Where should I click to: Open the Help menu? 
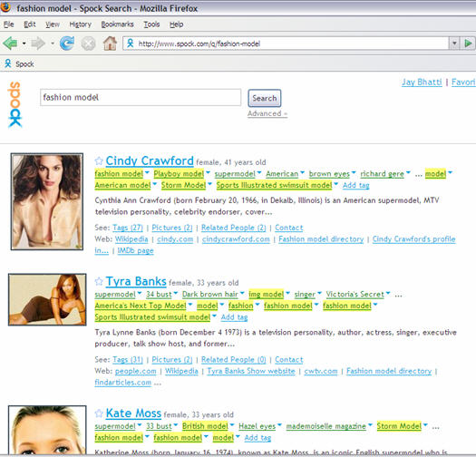tap(177, 24)
